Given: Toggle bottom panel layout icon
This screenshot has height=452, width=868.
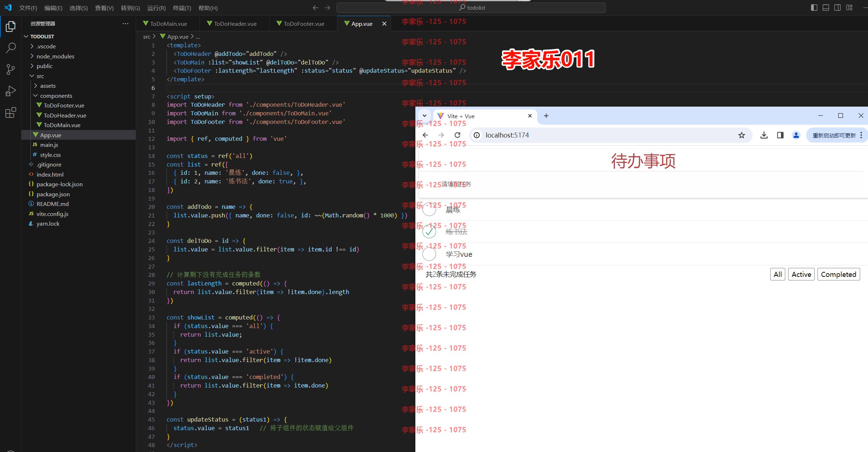Looking at the screenshot, I should (826, 8).
